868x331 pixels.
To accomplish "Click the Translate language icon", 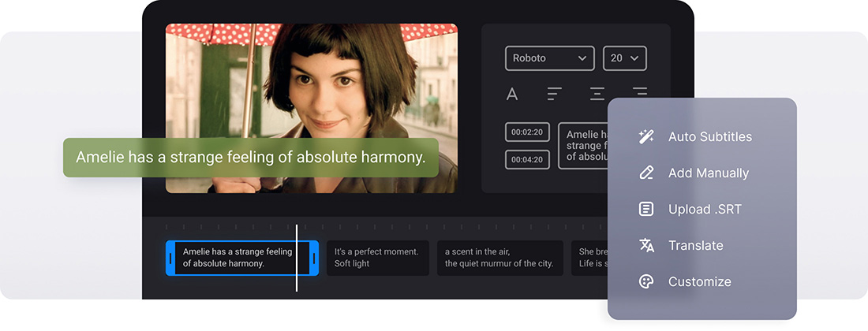I will (646, 245).
